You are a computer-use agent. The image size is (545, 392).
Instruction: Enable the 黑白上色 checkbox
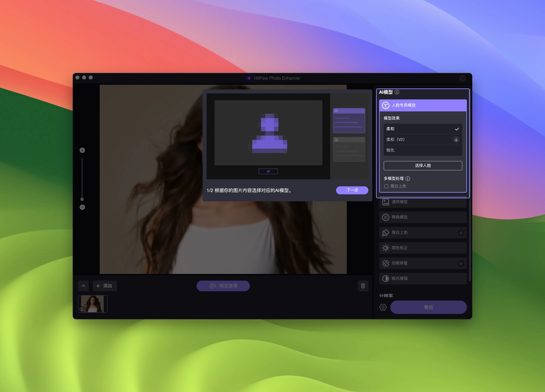click(x=386, y=186)
